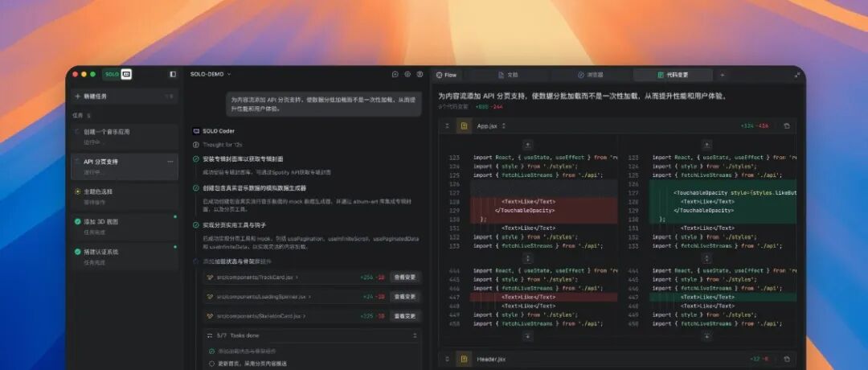Click the user message bubble 为内容流添加 API 分页支持

click(323, 104)
